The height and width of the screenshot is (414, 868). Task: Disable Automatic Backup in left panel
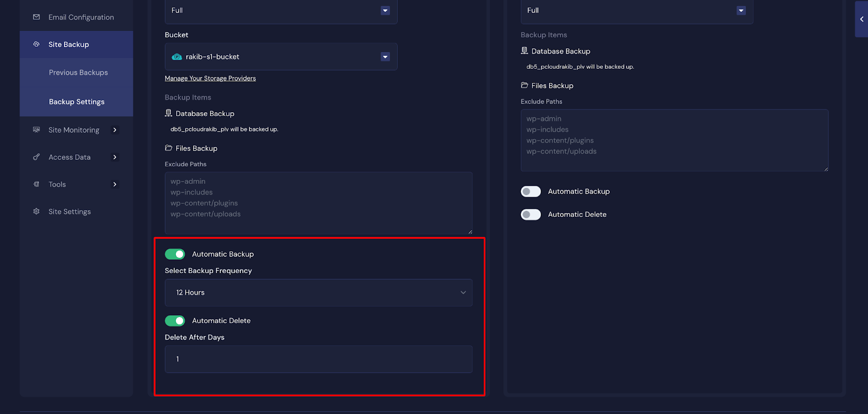pyautogui.click(x=175, y=254)
